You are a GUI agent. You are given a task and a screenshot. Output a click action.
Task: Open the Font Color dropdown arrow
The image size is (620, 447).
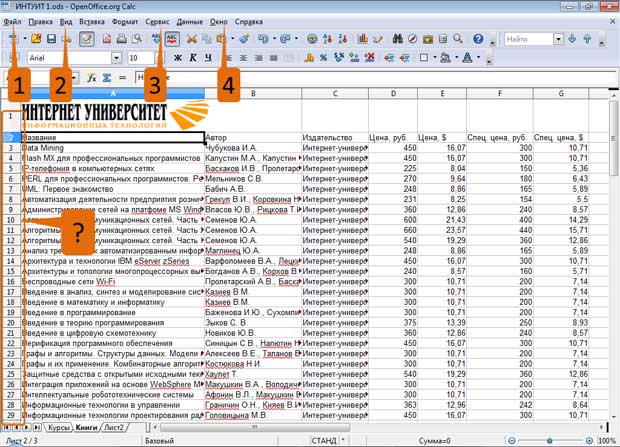pyautogui.click(x=478, y=58)
